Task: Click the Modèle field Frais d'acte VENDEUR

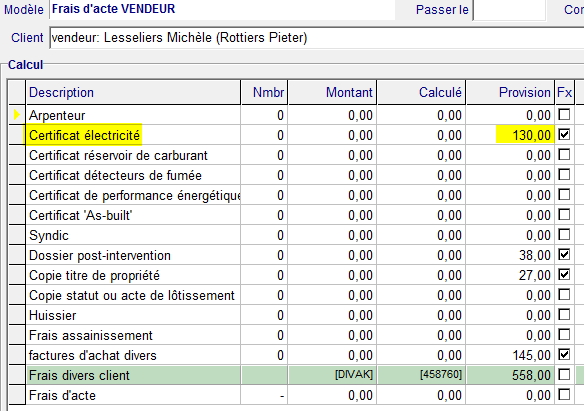Action: coord(222,9)
